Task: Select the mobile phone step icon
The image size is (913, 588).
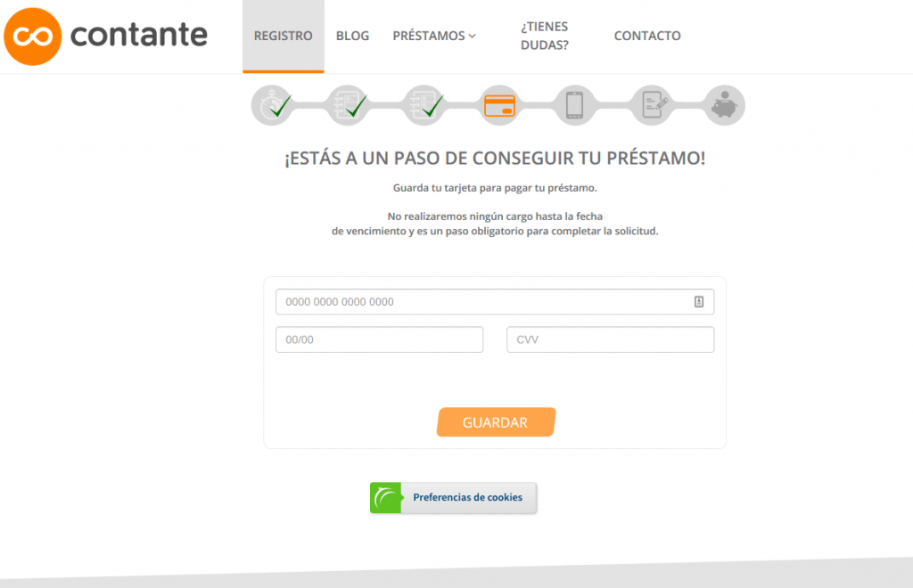Action: pyautogui.click(x=575, y=105)
